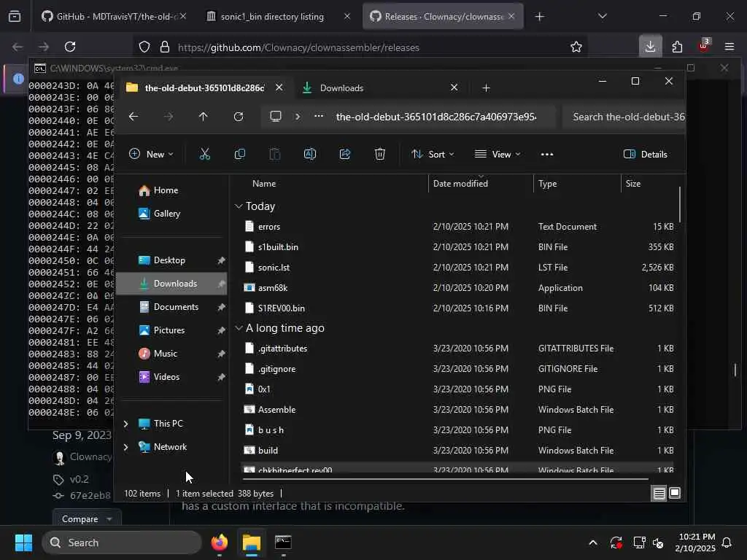Open the Sort dropdown menu
Image resolution: width=747 pixels, height=560 pixels.
tap(433, 155)
